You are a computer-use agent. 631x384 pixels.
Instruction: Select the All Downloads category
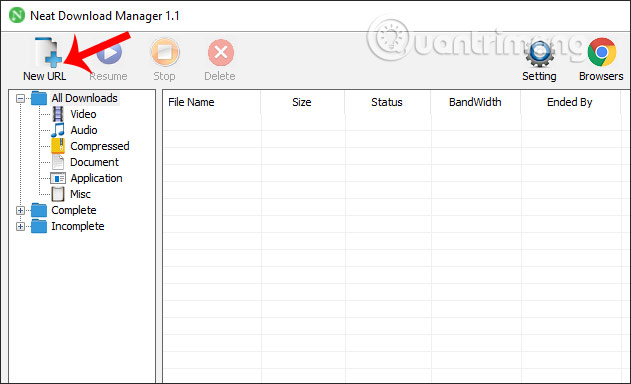[x=85, y=98]
